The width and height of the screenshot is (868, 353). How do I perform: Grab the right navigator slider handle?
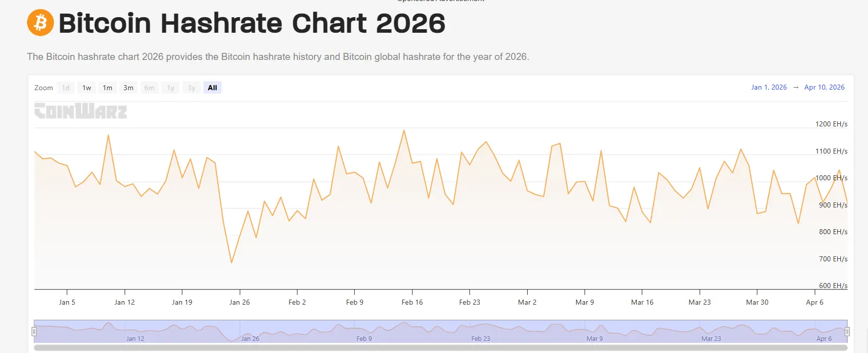(x=847, y=331)
